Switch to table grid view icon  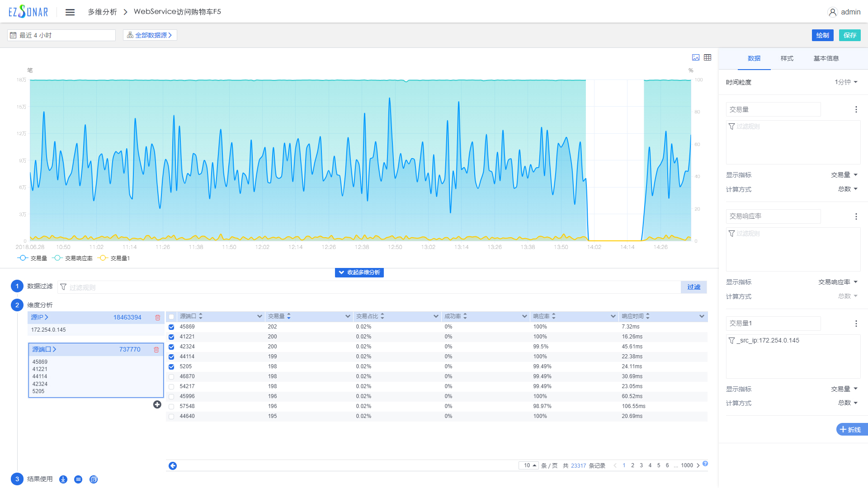[x=708, y=57]
